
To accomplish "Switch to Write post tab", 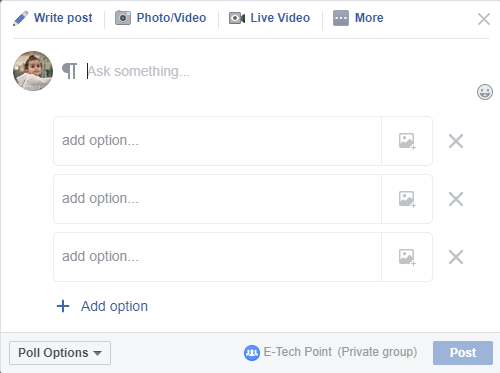I will (63, 18).
